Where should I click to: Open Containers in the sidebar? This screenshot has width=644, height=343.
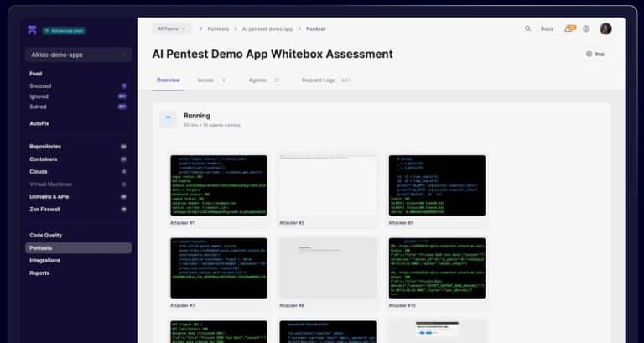coord(43,159)
